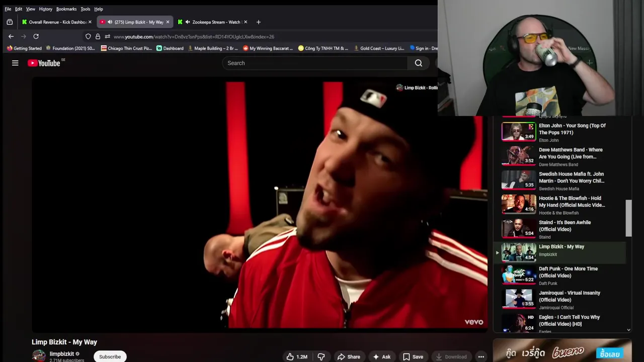Open limpbizkit channel avatar
The image size is (644, 362).
click(x=39, y=355)
